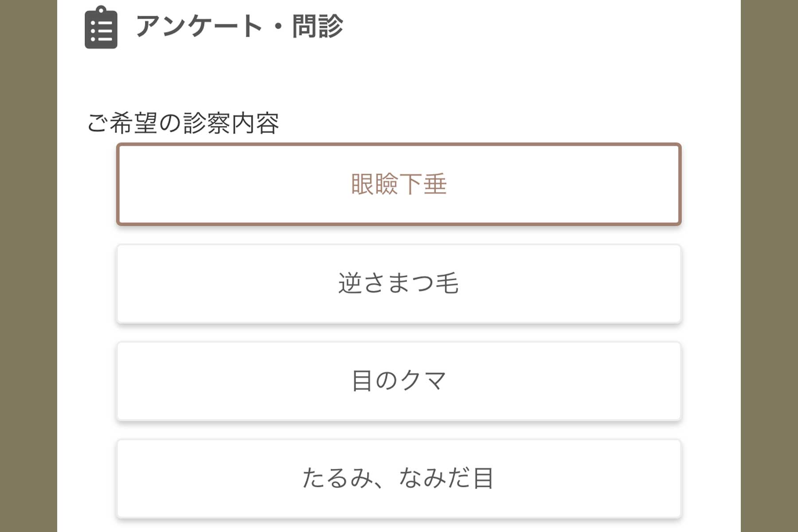Pick the たるみ、なみだ目 option
The width and height of the screenshot is (798, 532).
[x=399, y=478]
